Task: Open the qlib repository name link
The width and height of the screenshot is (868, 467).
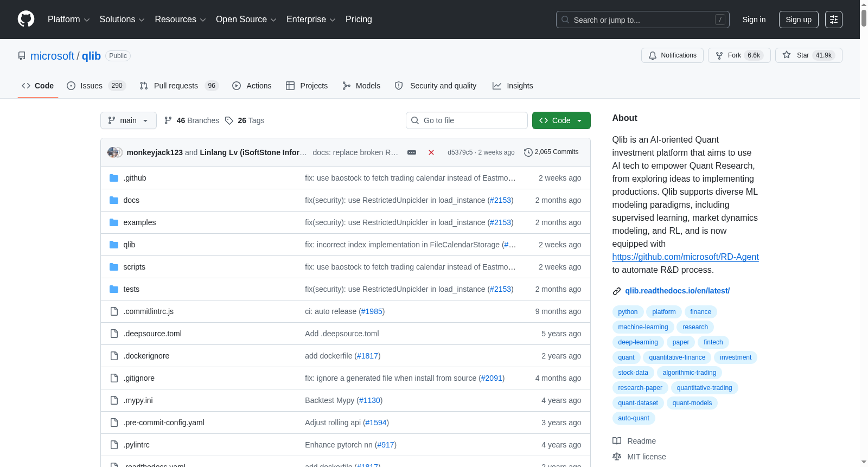Action: [x=91, y=56]
